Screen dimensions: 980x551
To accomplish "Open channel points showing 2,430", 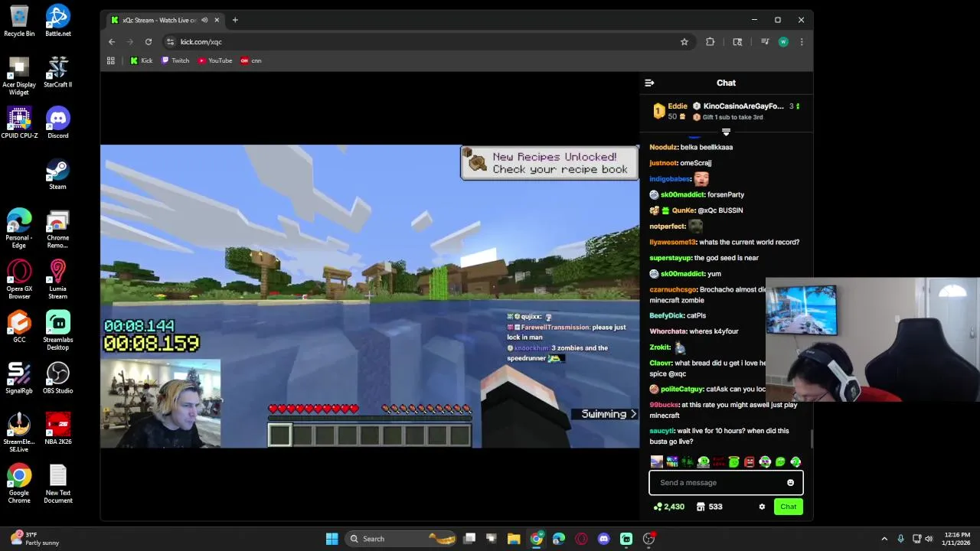I will click(668, 507).
